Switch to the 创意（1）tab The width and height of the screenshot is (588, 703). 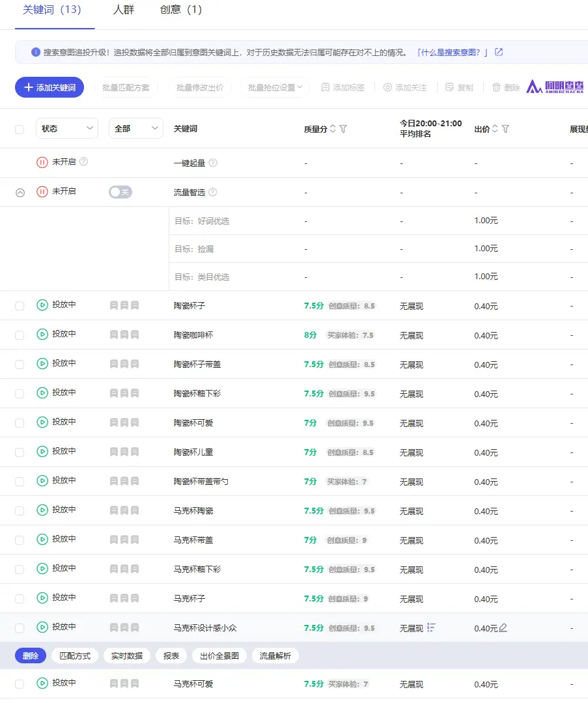(x=180, y=10)
